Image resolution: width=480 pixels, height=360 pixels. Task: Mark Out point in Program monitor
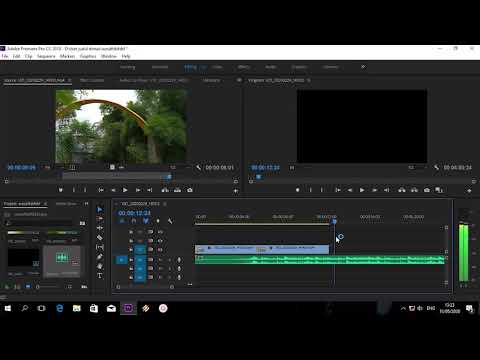coord(322,190)
